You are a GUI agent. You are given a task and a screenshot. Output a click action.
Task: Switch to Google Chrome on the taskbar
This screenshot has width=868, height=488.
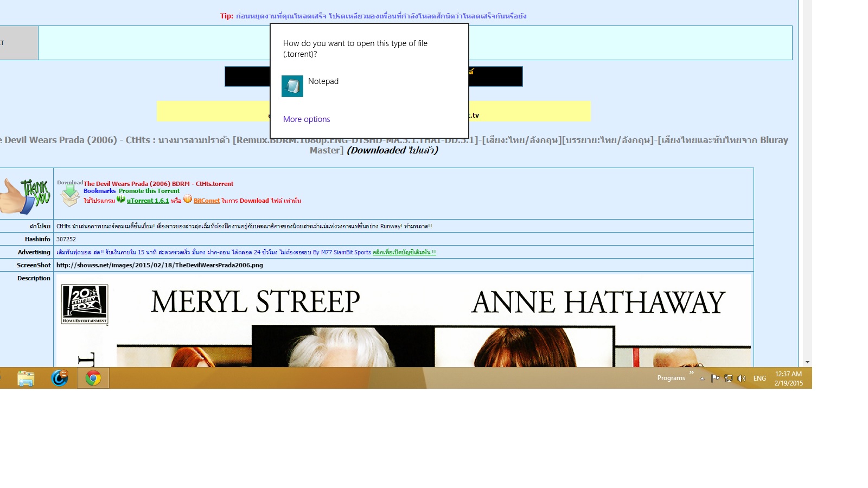click(x=93, y=378)
